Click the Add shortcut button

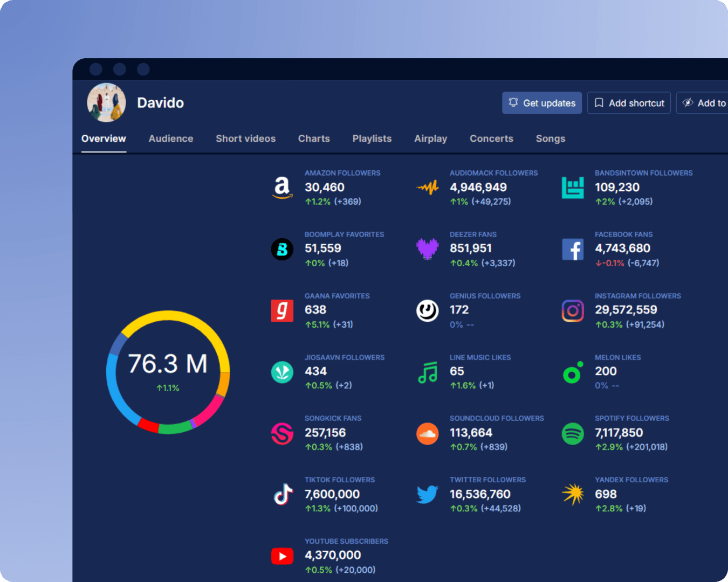(629, 103)
